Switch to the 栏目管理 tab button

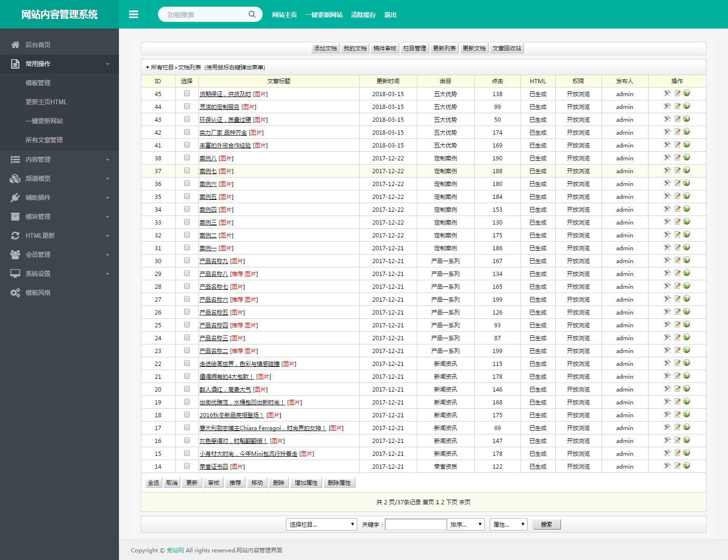click(x=414, y=49)
